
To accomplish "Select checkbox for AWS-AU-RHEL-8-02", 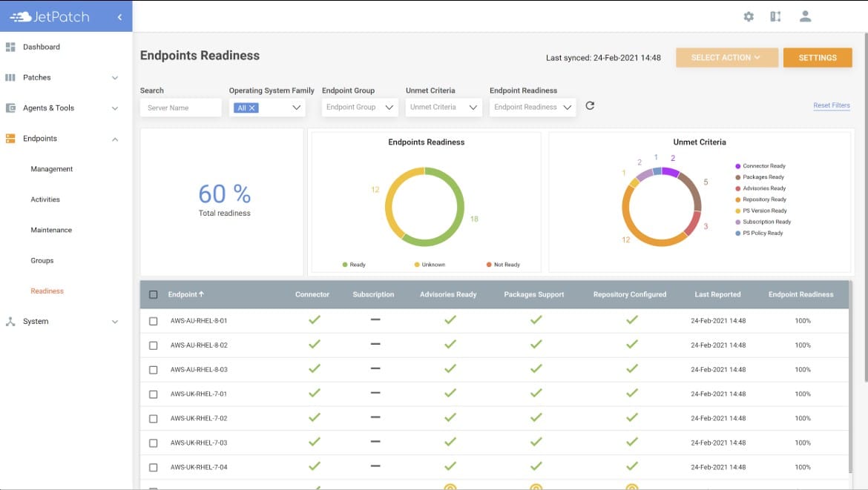I will [154, 345].
